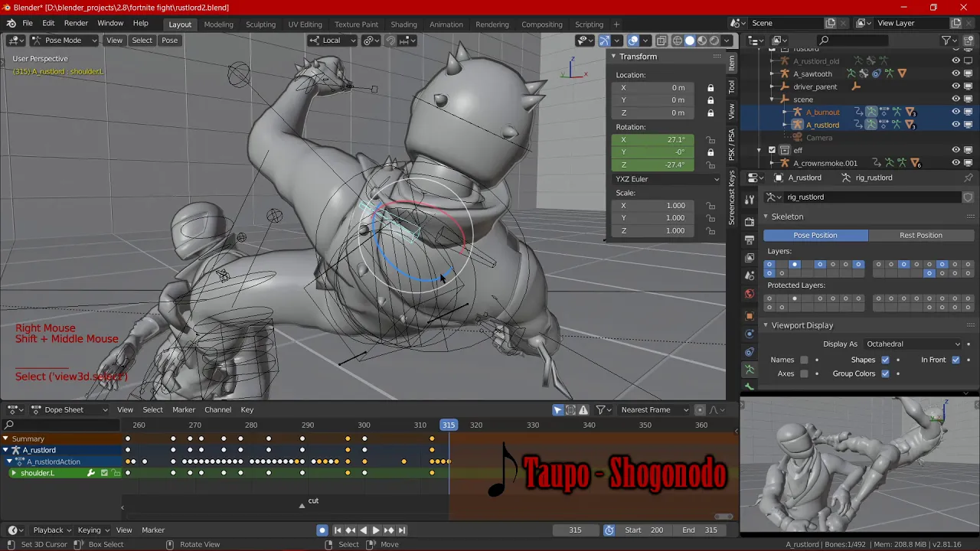The image size is (980, 551).
Task: Hide A_sawtooth in viewport with eye icon
Action: [x=955, y=73]
